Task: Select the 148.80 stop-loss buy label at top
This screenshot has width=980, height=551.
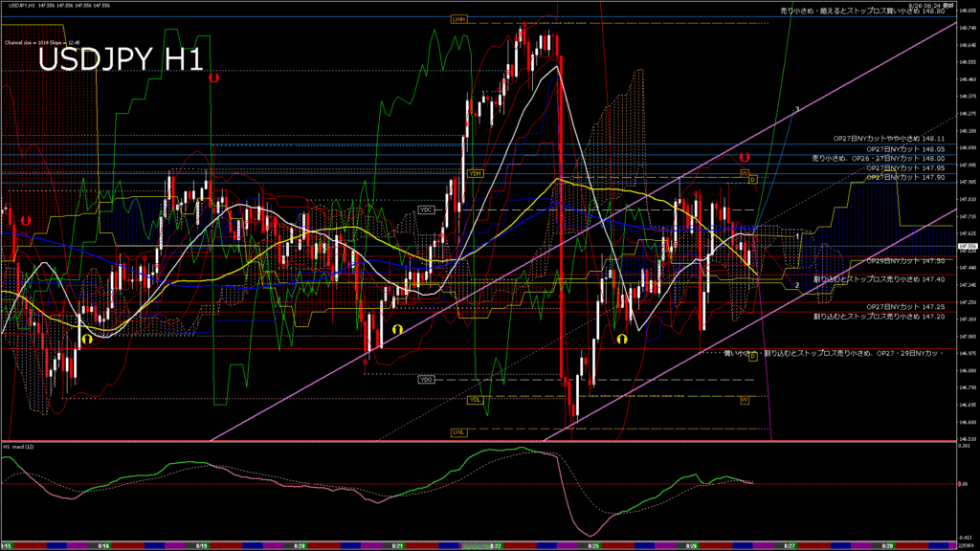Action: tap(862, 11)
